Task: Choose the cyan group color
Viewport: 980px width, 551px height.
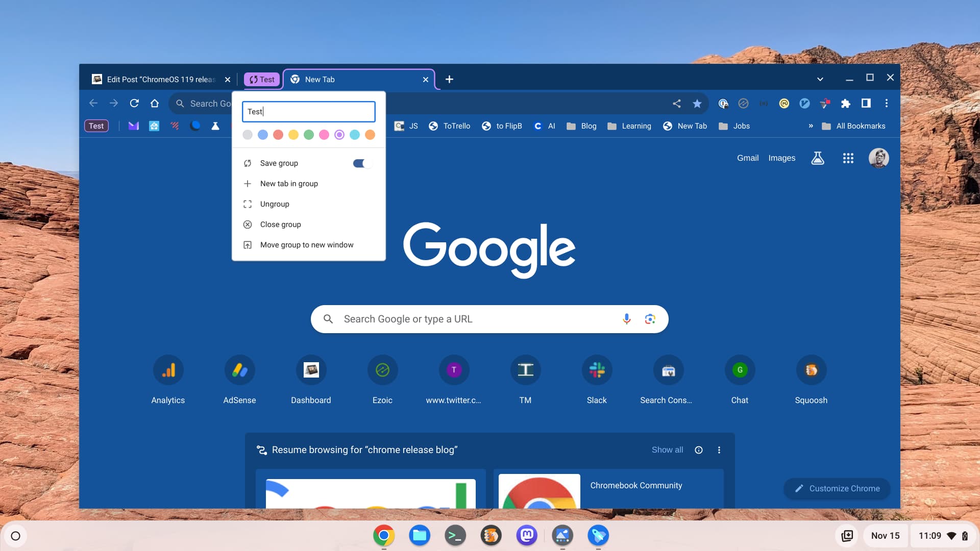Action: (355, 135)
